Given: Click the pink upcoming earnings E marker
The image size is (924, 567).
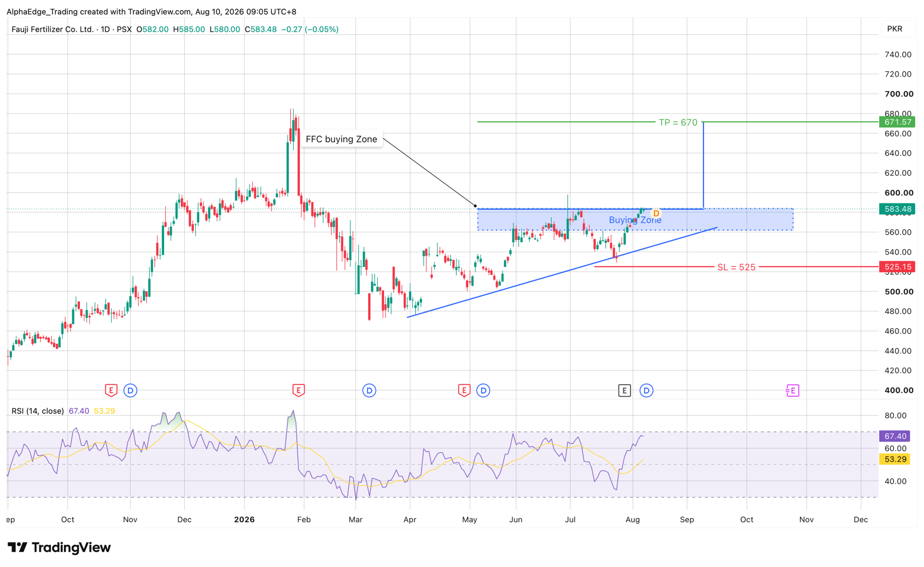Looking at the screenshot, I should [793, 390].
